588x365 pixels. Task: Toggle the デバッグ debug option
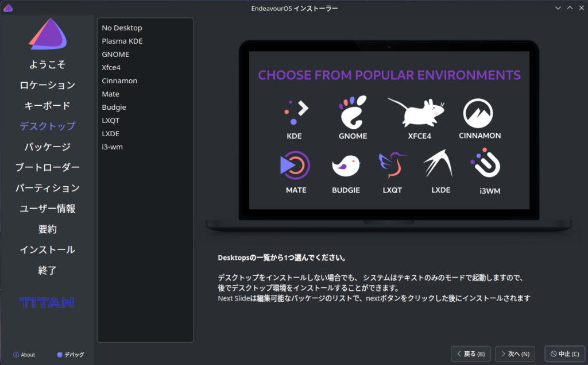[71, 355]
